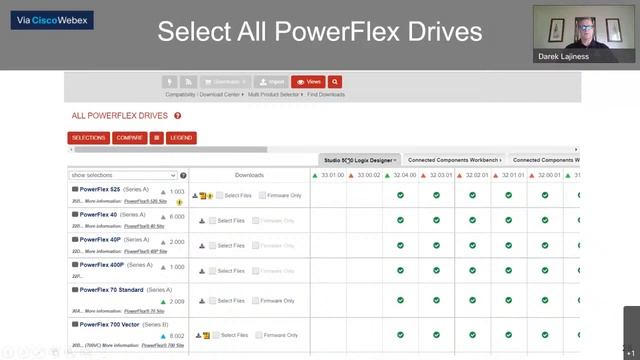Open the PowerFlex 400P product name
Viewport: 640px width, 360px height.
102,265
